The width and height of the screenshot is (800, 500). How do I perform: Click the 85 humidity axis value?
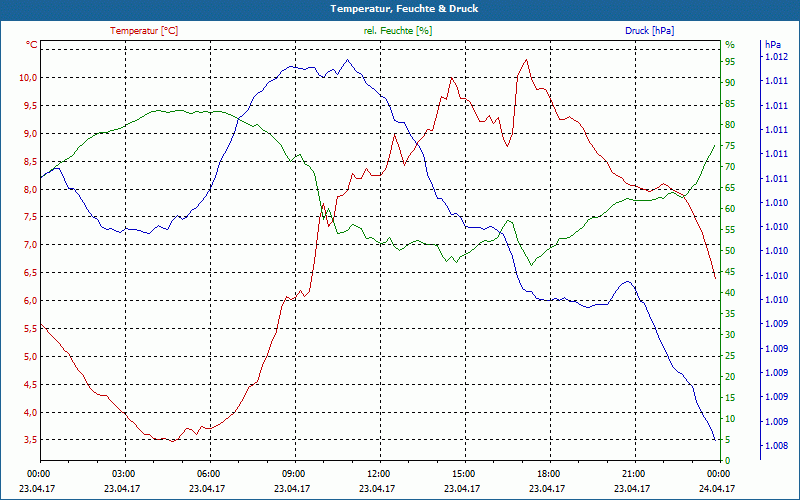730,104
